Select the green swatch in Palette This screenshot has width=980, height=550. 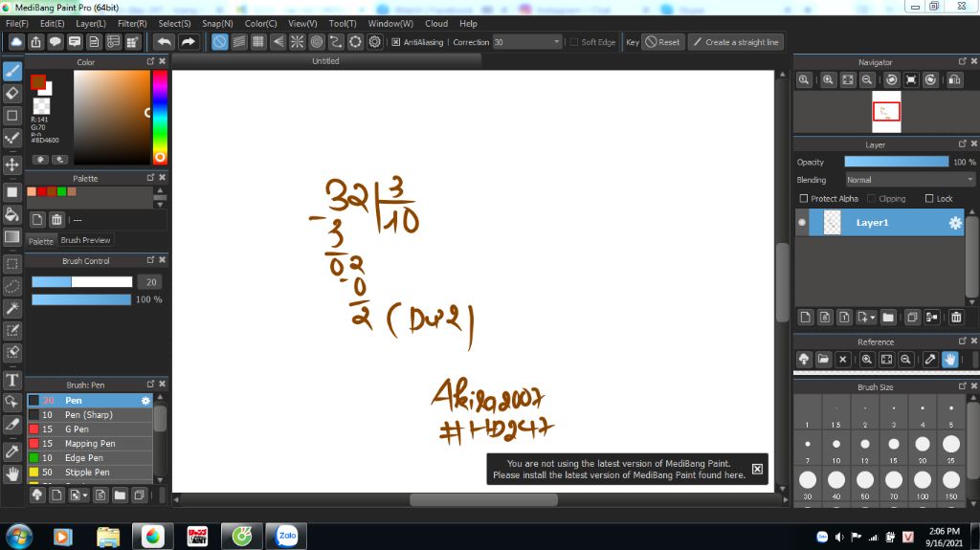[62, 191]
